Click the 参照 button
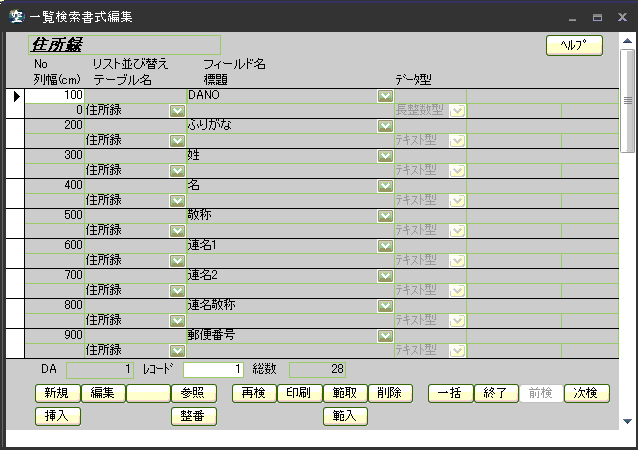The height and width of the screenshot is (450, 638). point(193,393)
